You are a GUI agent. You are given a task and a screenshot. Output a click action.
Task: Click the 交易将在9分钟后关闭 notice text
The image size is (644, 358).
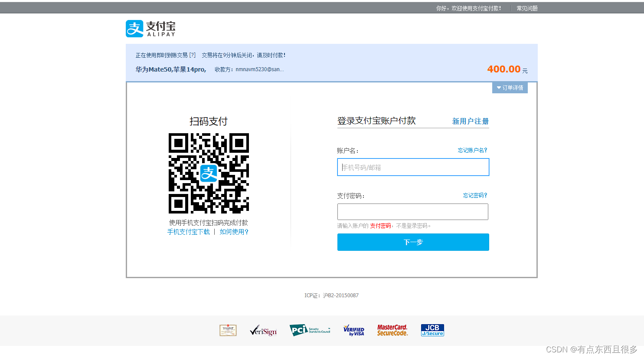coord(244,55)
